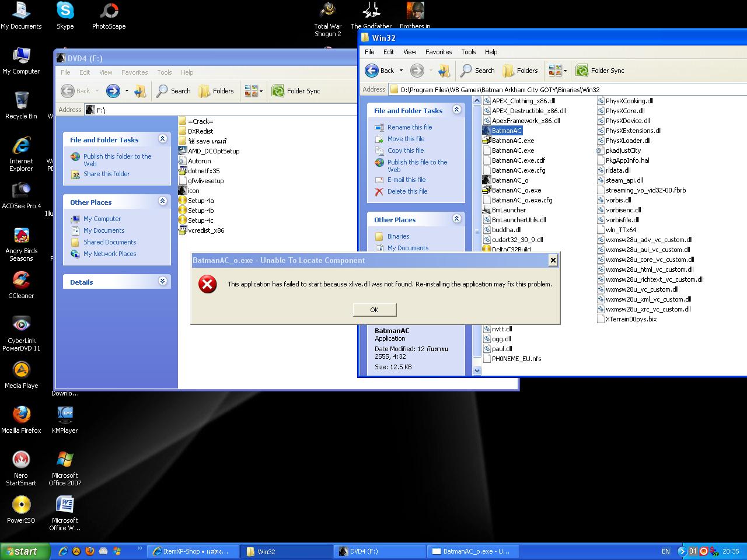Click Rename this file link

[410, 127]
